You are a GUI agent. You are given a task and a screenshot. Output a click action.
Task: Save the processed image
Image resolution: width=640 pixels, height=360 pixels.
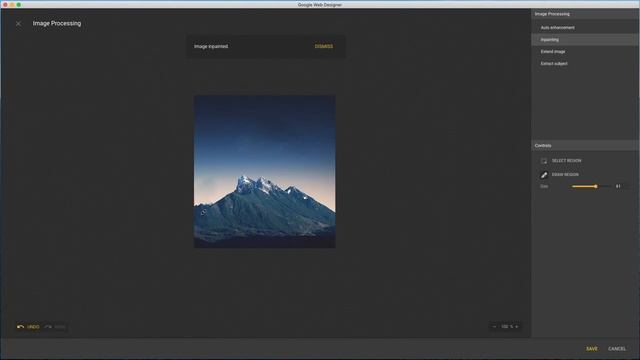(x=592, y=349)
